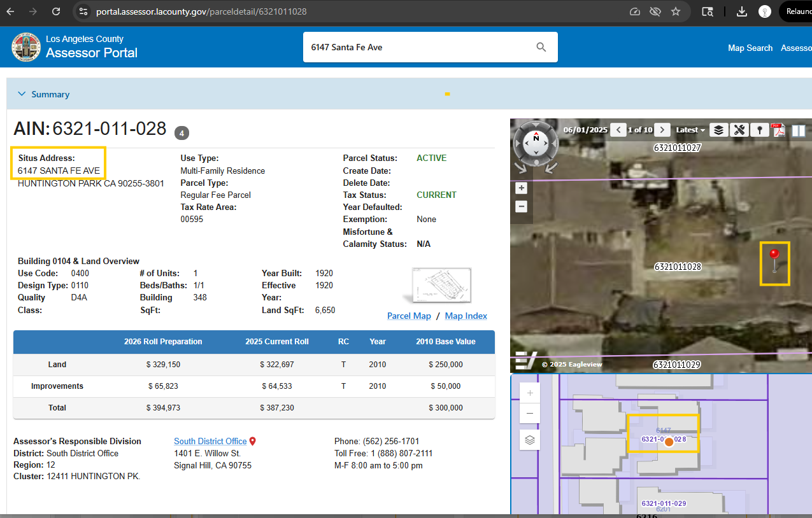
Task: Rotate aerial view to north on compass
Action: pos(536,137)
